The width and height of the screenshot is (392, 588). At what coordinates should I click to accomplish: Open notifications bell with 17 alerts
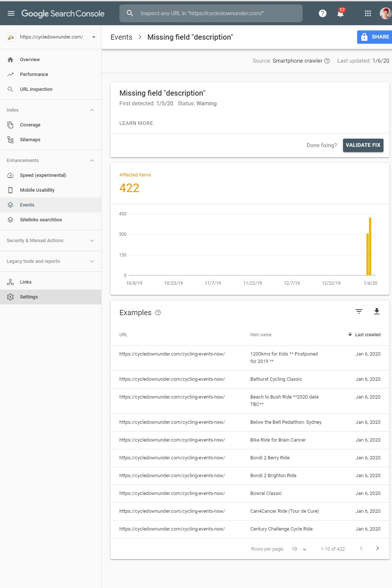click(340, 13)
